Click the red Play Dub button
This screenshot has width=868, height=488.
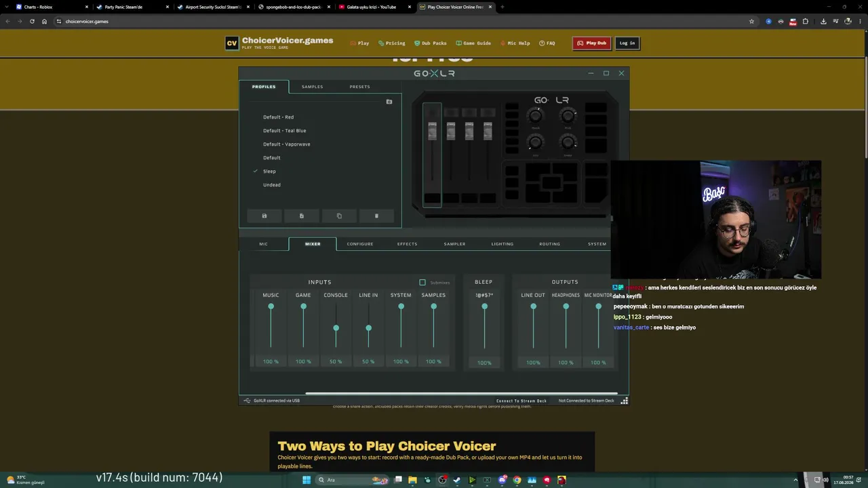pyautogui.click(x=591, y=43)
